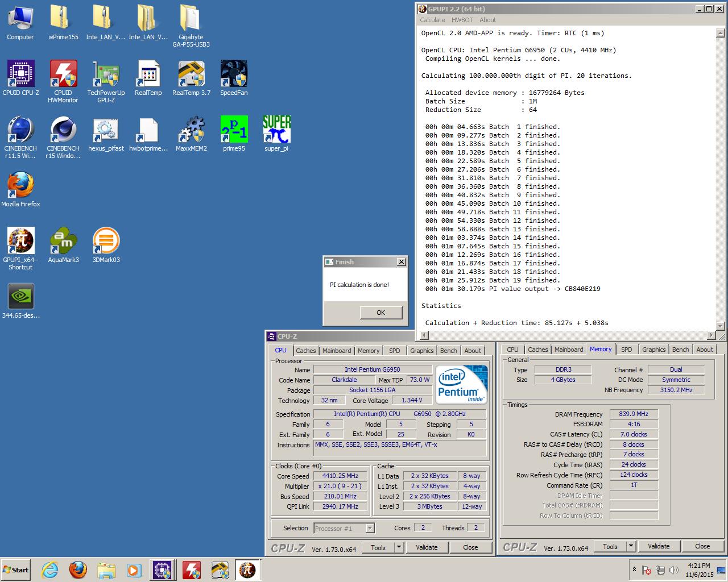The image size is (728, 582).
Task: Open the Graphics tab in left CPU-Z window
Action: [x=421, y=351]
